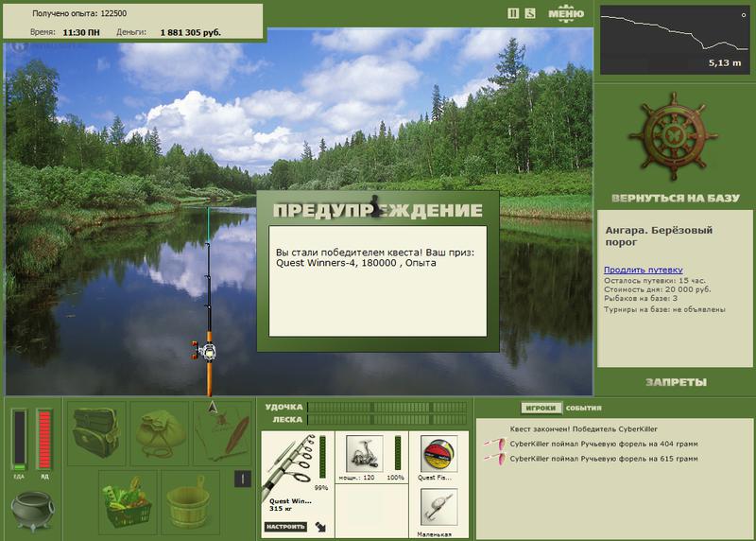
Task: Click the S icon near МЕНЮ
Action: (530, 13)
